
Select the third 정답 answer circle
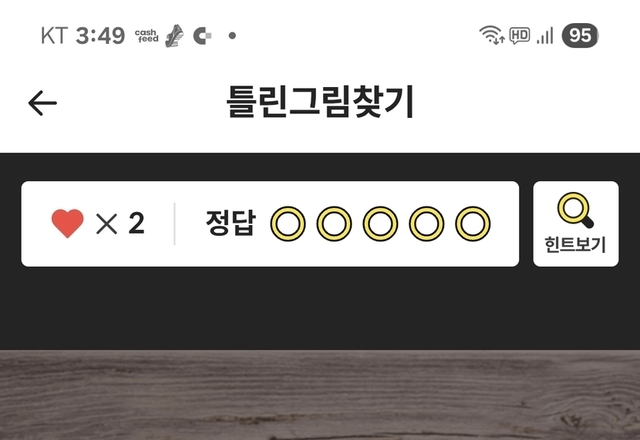pos(380,224)
